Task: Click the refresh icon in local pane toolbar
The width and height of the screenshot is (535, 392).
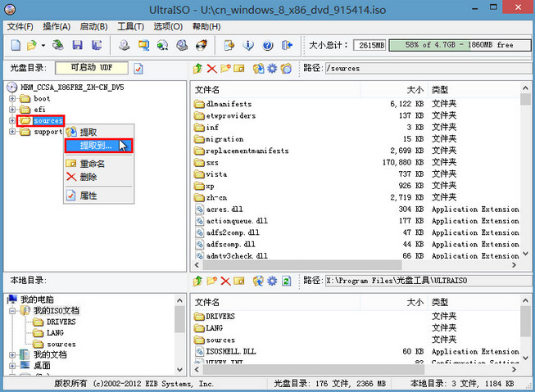Action: (286, 281)
